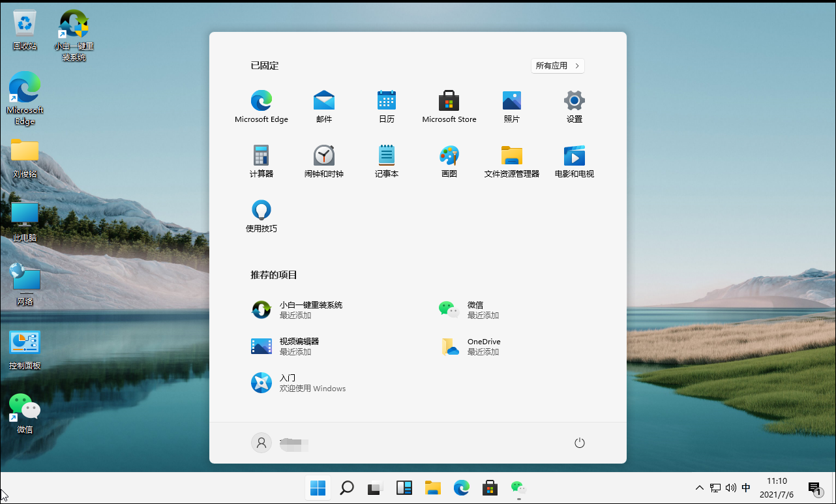Select 小白一键重装系统 desktop shortcut
This screenshot has height=504, width=836.
tap(74, 36)
